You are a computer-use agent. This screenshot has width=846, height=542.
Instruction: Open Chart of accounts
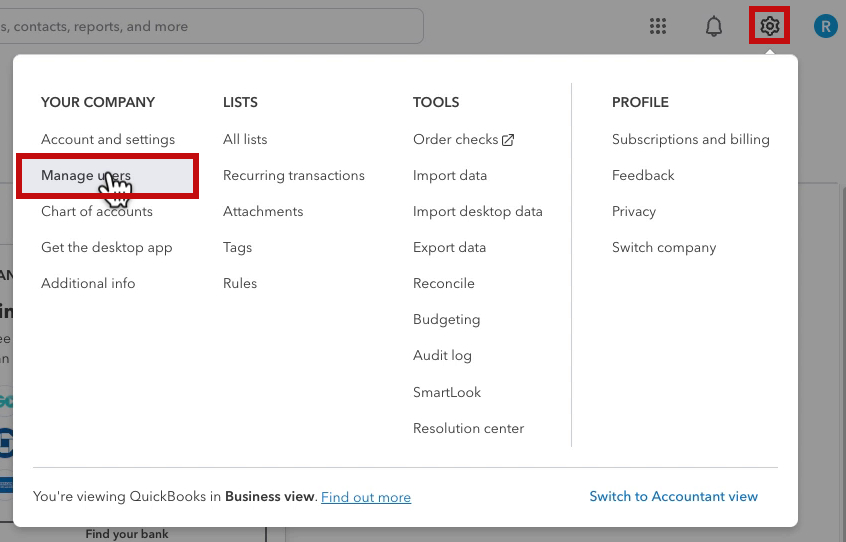pyautogui.click(x=97, y=211)
